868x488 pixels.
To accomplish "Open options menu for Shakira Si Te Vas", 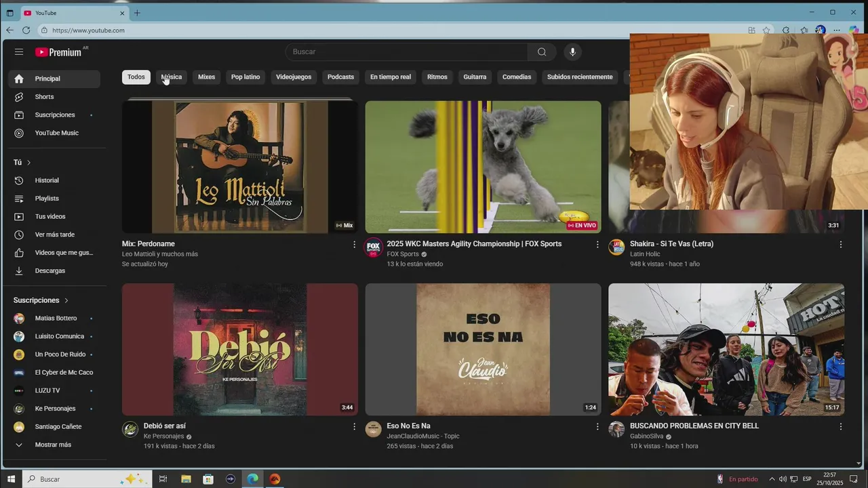I will 841,245.
